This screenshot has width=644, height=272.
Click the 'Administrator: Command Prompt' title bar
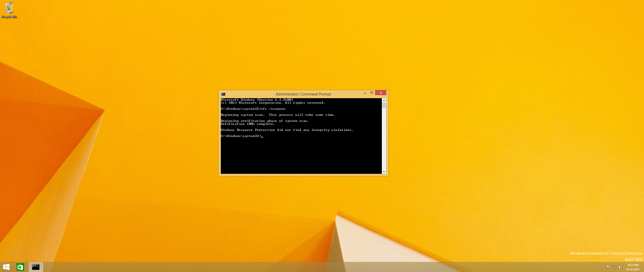click(303, 94)
